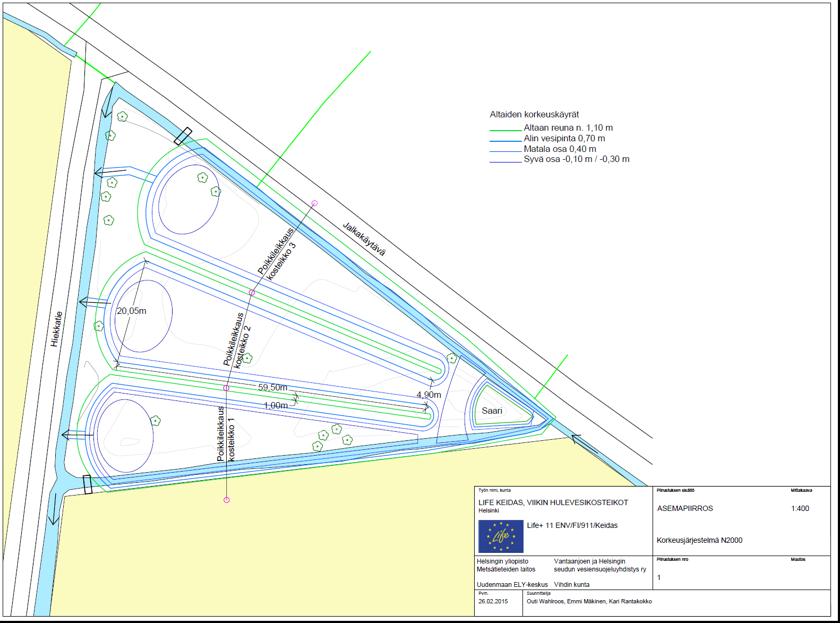Select the legend text Syvä osa -0,10 m / -0,30 m

[577, 159]
